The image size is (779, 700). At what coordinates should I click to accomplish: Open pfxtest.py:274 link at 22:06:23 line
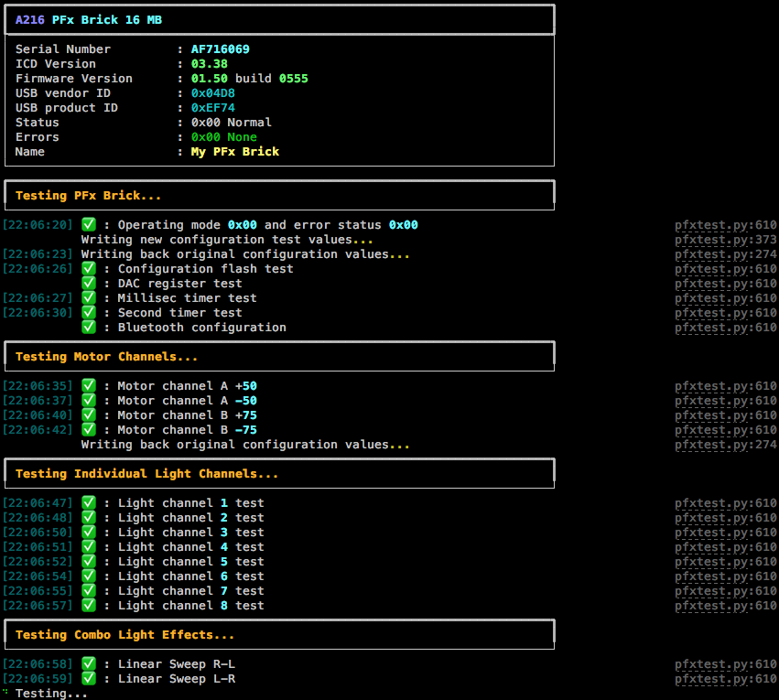725,254
